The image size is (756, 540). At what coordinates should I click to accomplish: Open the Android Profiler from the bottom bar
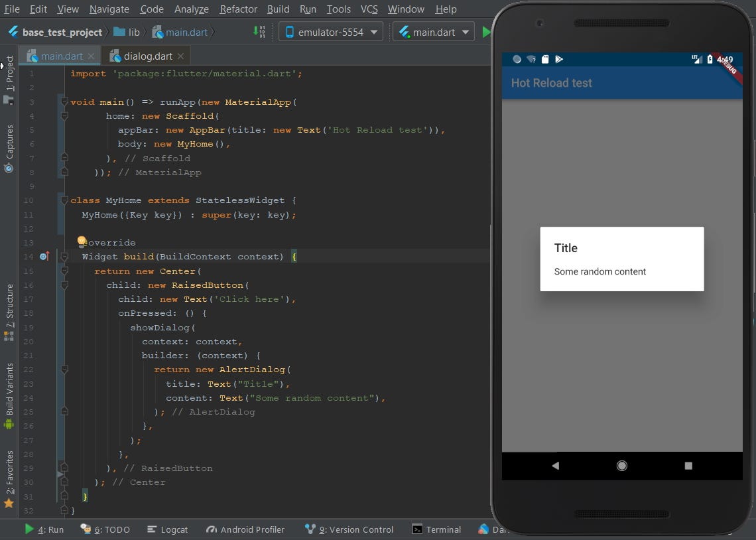tap(245, 529)
